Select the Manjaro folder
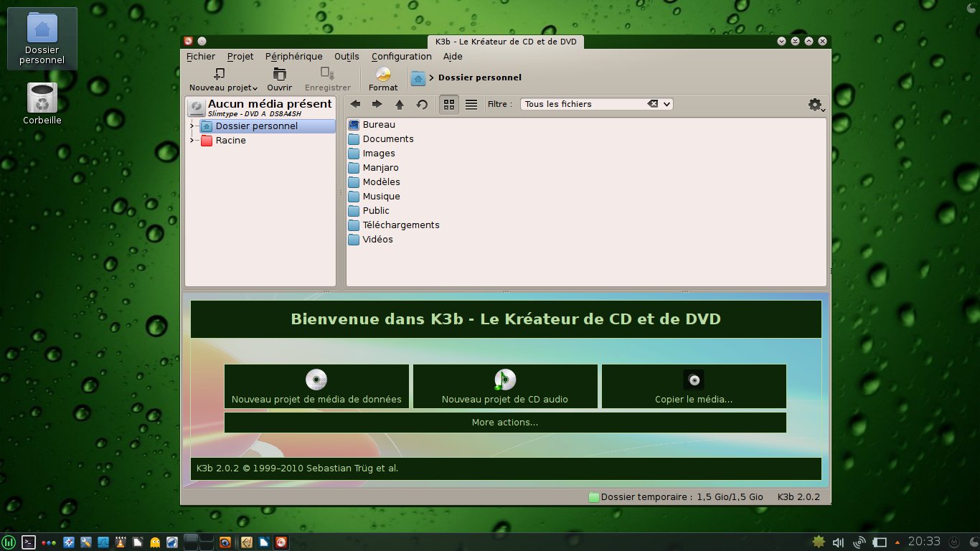 tap(374, 168)
